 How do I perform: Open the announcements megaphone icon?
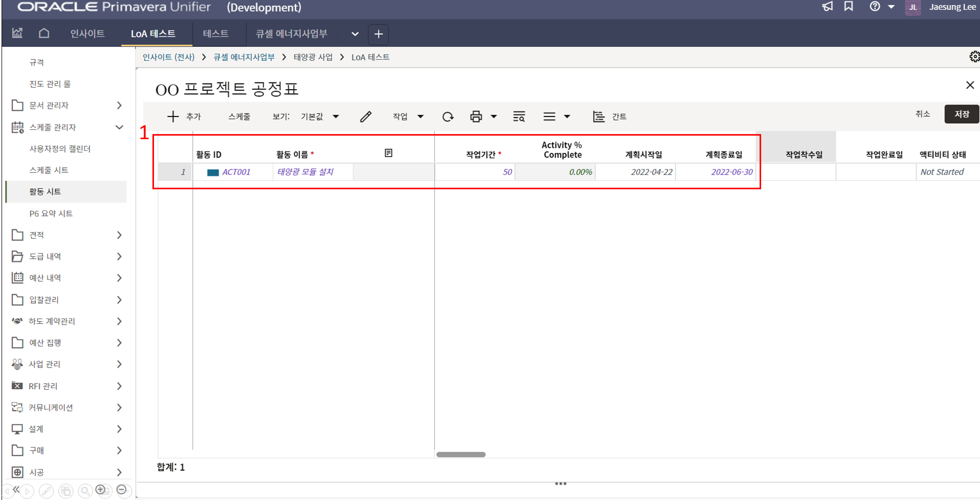click(827, 7)
